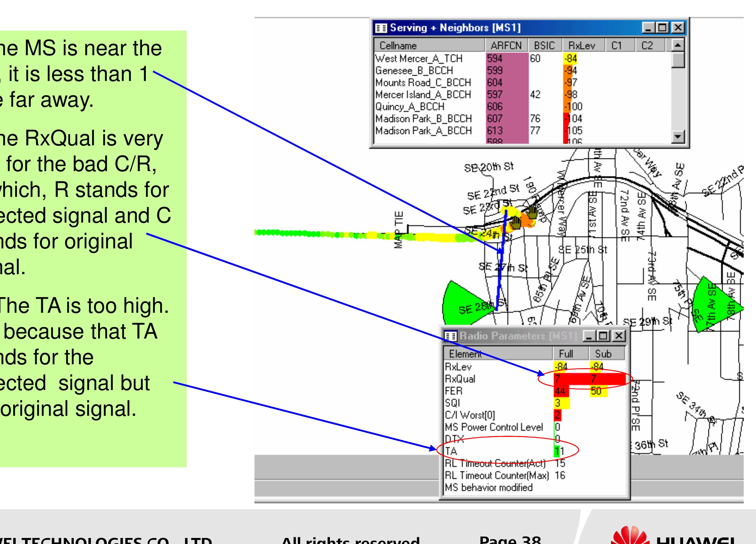Click the Serving + Neighbors scrollbar thumb
Viewport: 756px width, 544px height.
[678, 60]
